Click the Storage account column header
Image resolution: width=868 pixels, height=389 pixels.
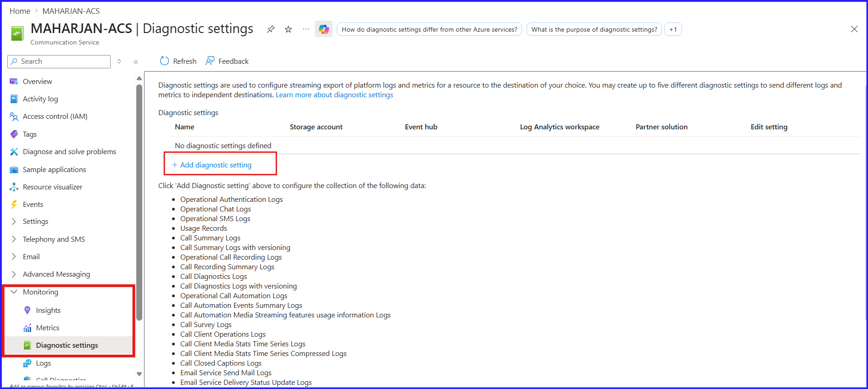click(x=316, y=127)
